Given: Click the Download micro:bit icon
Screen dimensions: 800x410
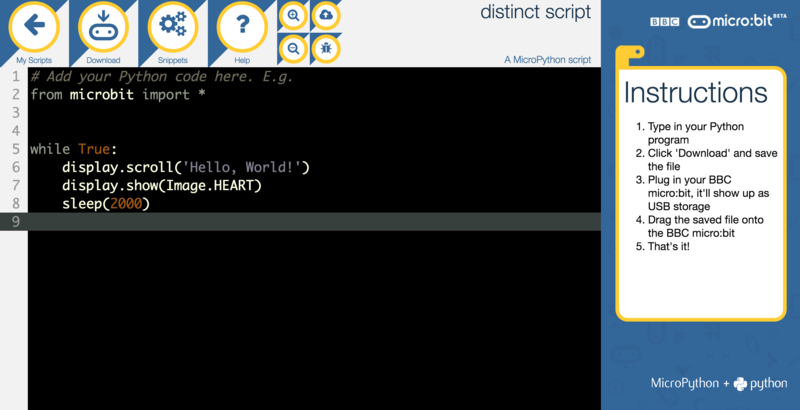Looking at the screenshot, I should tap(103, 27).
